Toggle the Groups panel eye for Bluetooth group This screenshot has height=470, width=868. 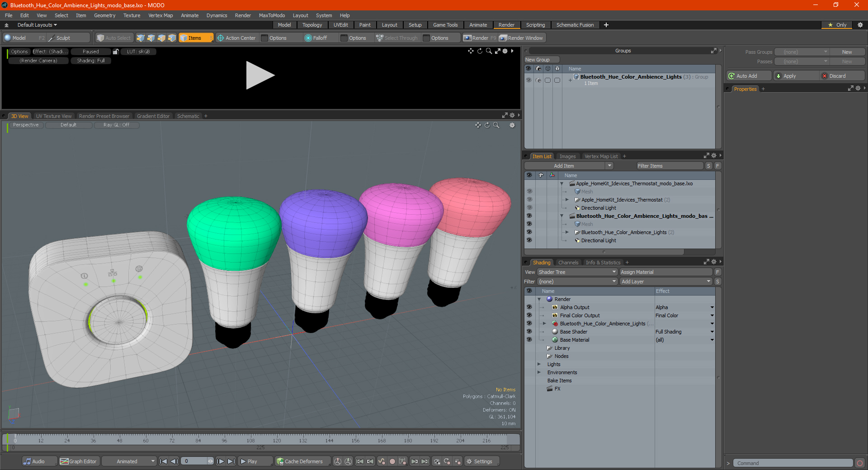pyautogui.click(x=528, y=80)
